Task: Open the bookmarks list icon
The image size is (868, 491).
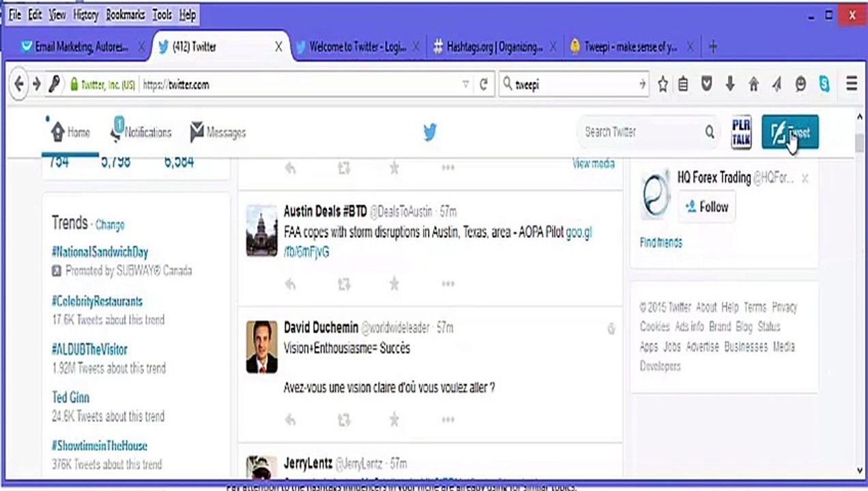Action: (683, 85)
